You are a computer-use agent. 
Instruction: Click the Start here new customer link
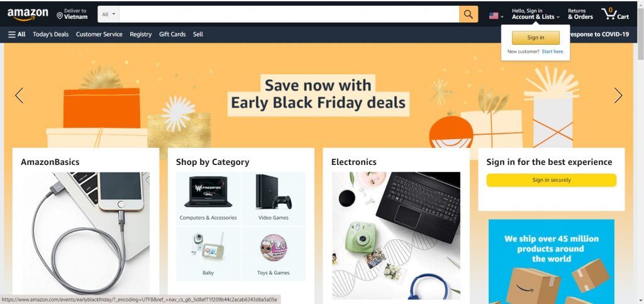[x=553, y=52]
